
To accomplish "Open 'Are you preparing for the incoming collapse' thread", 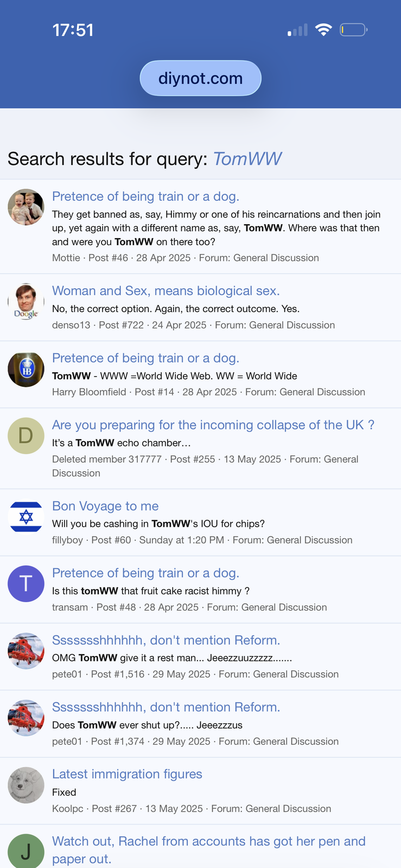I will coord(213,425).
